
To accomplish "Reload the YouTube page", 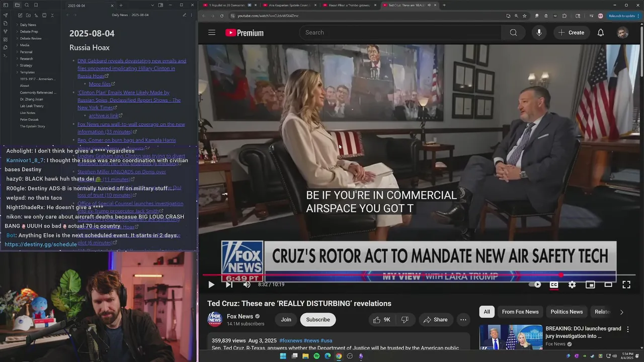I will coord(222,16).
